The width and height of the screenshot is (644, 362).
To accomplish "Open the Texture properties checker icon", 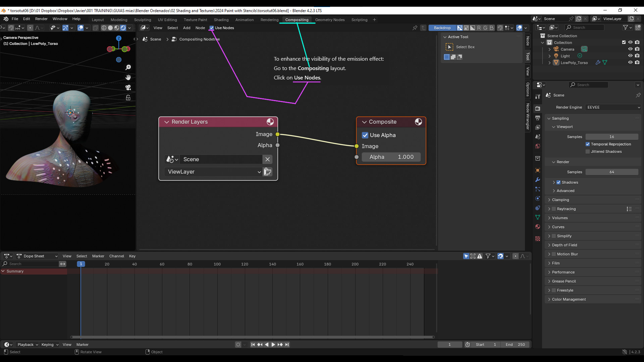I will (538, 239).
